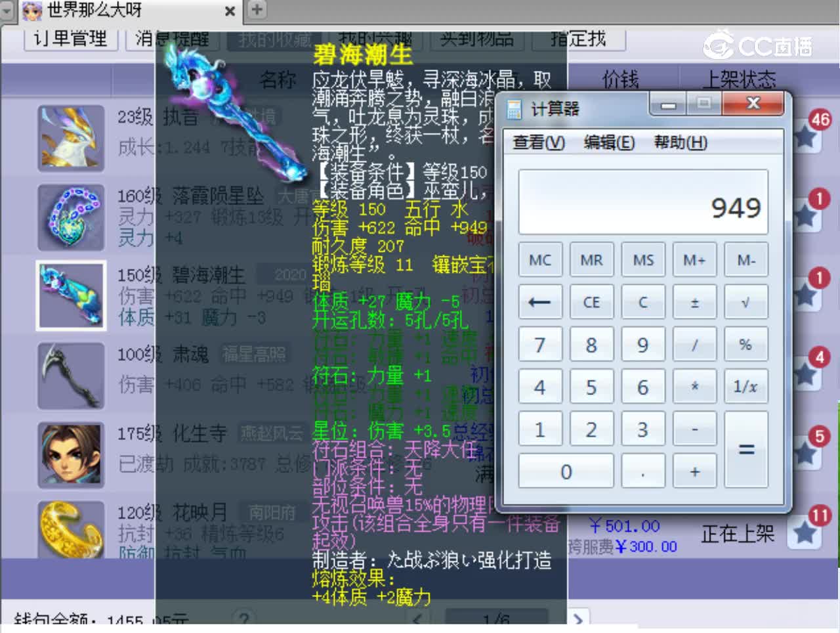Click the 上架状态 column header
840x633 pixels.
pyautogui.click(x=739, y=80)
